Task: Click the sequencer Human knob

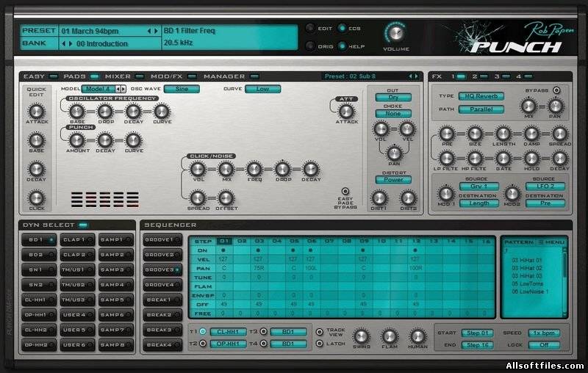Action: [417, 336]
